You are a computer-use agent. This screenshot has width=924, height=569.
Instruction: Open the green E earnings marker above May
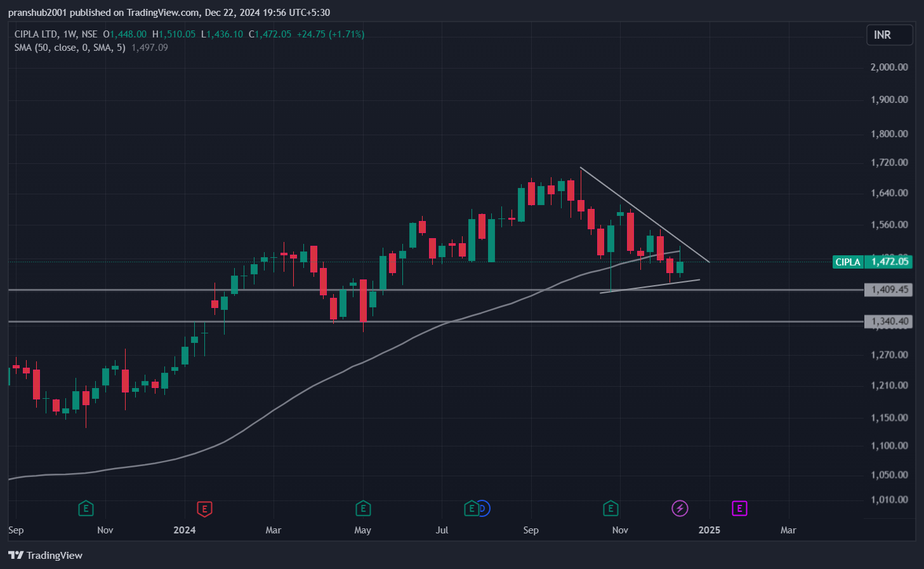coord(363,508)
